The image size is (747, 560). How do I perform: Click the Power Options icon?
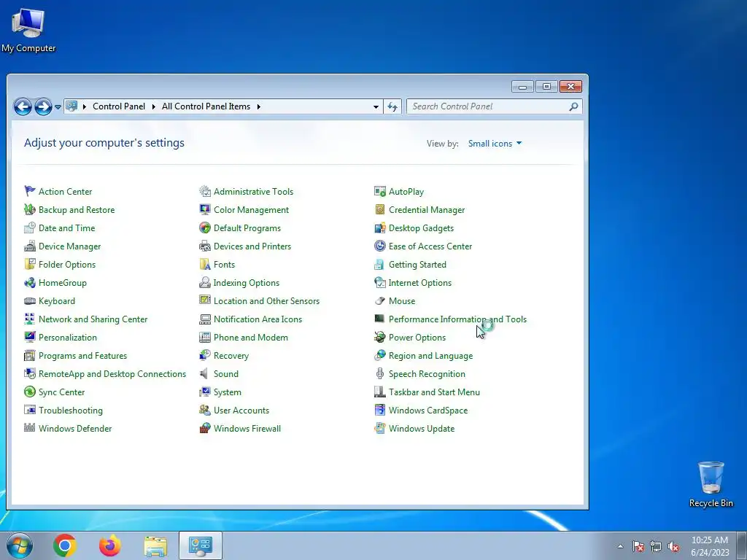[x=379, y=337]
